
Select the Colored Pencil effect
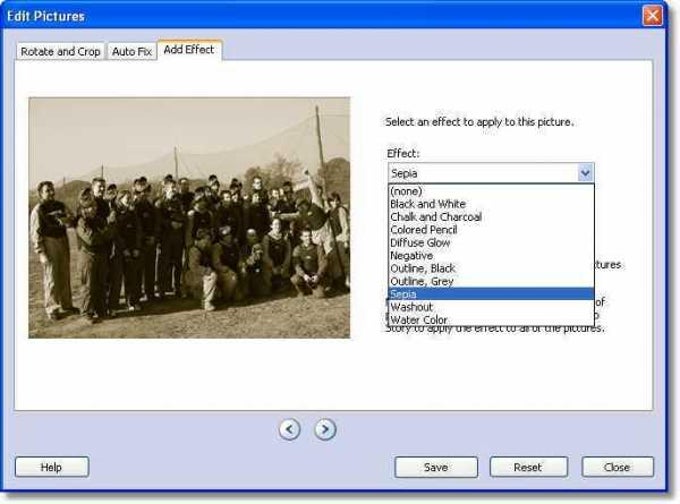[x=491, y=229]
